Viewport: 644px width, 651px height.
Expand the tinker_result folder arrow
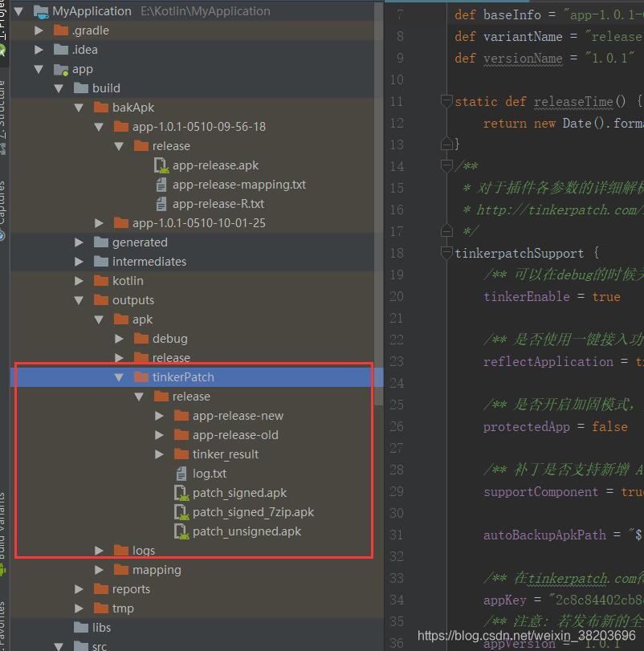159,454
